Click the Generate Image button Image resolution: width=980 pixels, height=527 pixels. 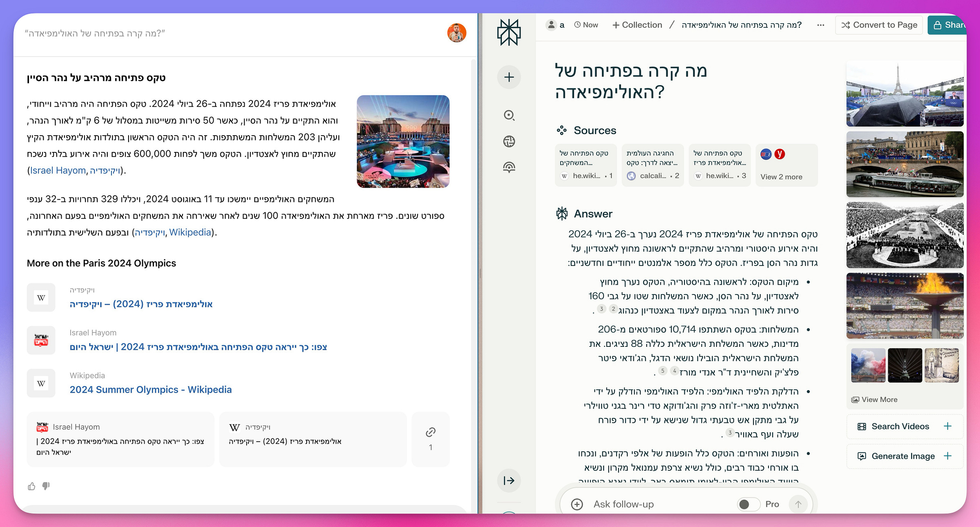click(x=905, y=456)
